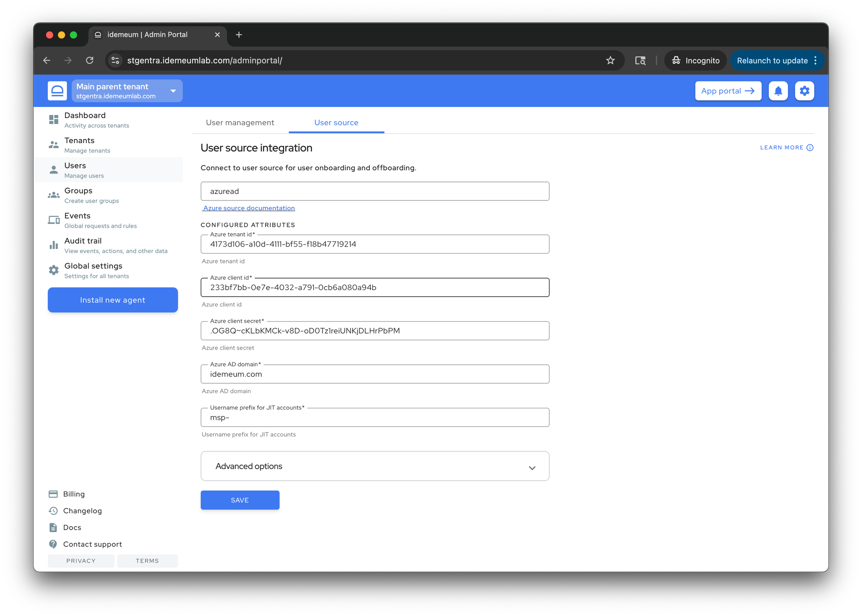The height and width of the screenshot is (616, 862).
Task: Click the search tabs icon in toolbar
Action: pyautogui.click(x=640, y=60)
